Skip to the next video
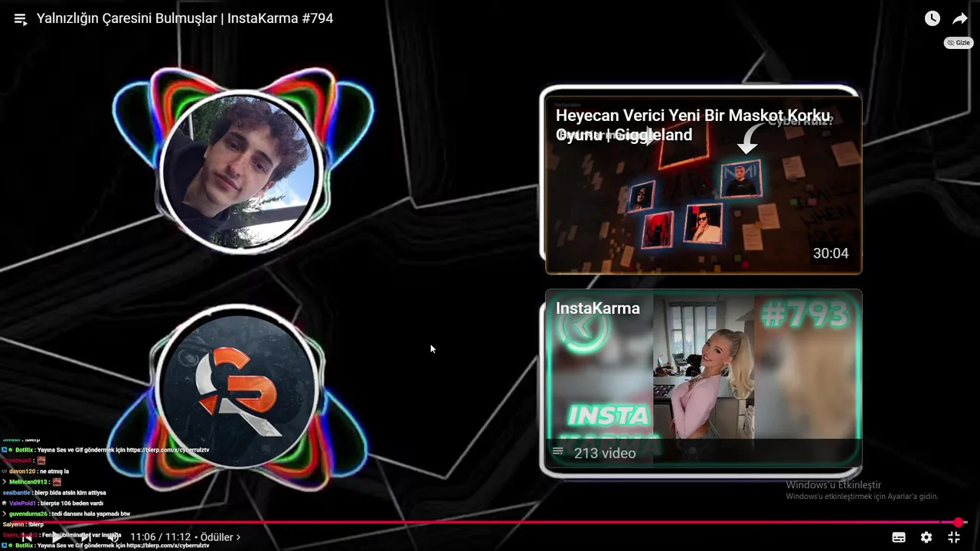This screenshot has height=551, width=980. [x=86, y=537]
